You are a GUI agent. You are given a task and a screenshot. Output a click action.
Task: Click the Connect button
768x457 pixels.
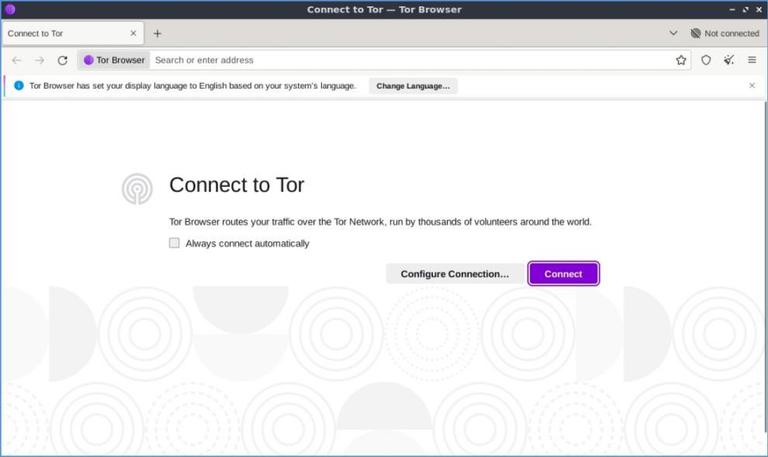tap(563, 273)
